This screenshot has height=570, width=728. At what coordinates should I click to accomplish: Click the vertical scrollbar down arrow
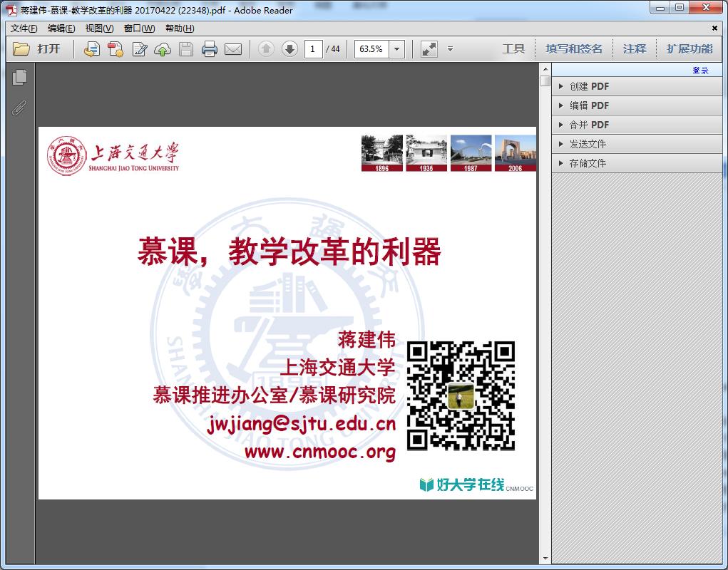545,559
